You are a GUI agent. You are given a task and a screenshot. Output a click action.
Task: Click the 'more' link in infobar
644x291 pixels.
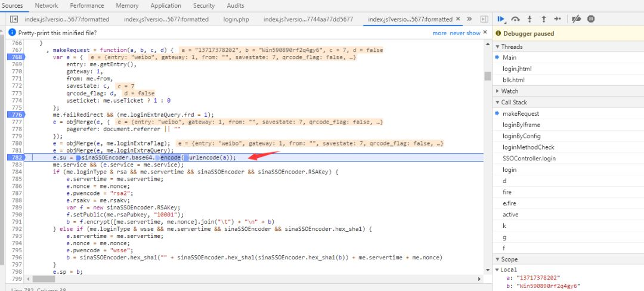click(439, 33)
